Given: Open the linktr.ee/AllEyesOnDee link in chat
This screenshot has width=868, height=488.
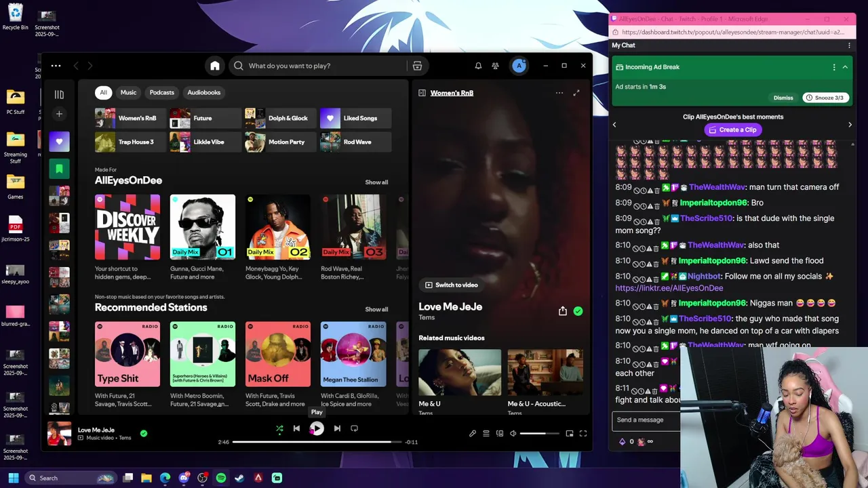Looking at the screenshot, I should click(669, 288).
